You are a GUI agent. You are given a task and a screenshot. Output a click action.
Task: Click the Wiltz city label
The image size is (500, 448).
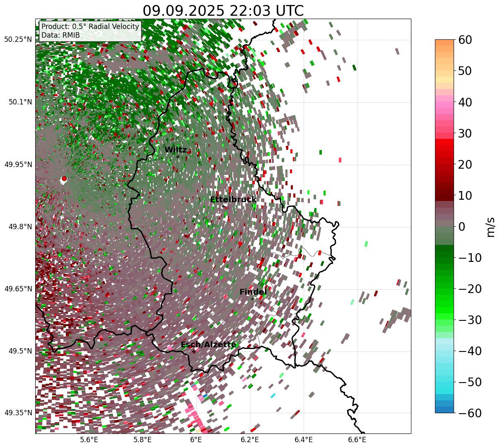click(176, 150)
